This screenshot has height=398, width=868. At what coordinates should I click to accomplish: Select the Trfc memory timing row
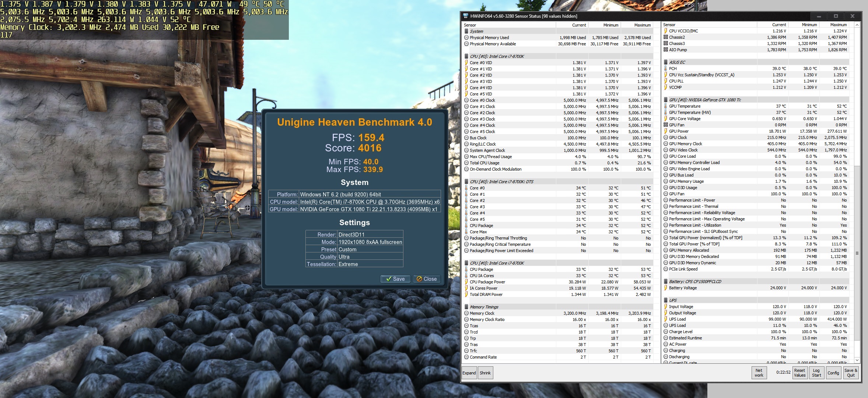(557, 351)
